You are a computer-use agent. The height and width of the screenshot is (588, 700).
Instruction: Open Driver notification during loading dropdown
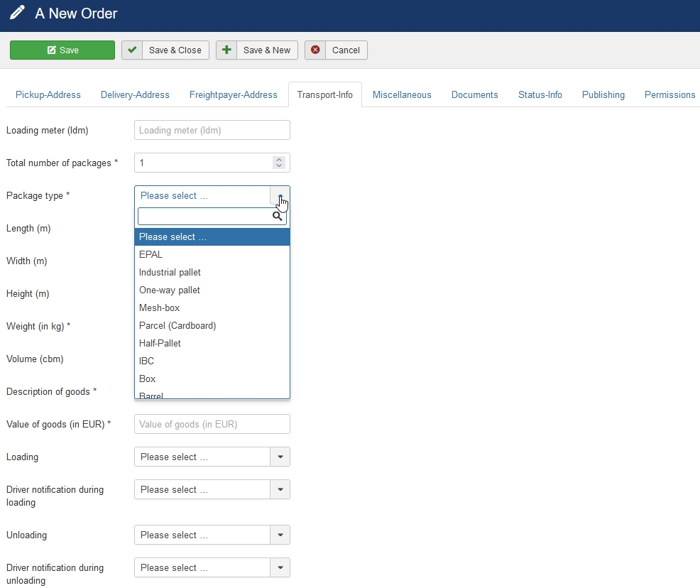(212, 489)
